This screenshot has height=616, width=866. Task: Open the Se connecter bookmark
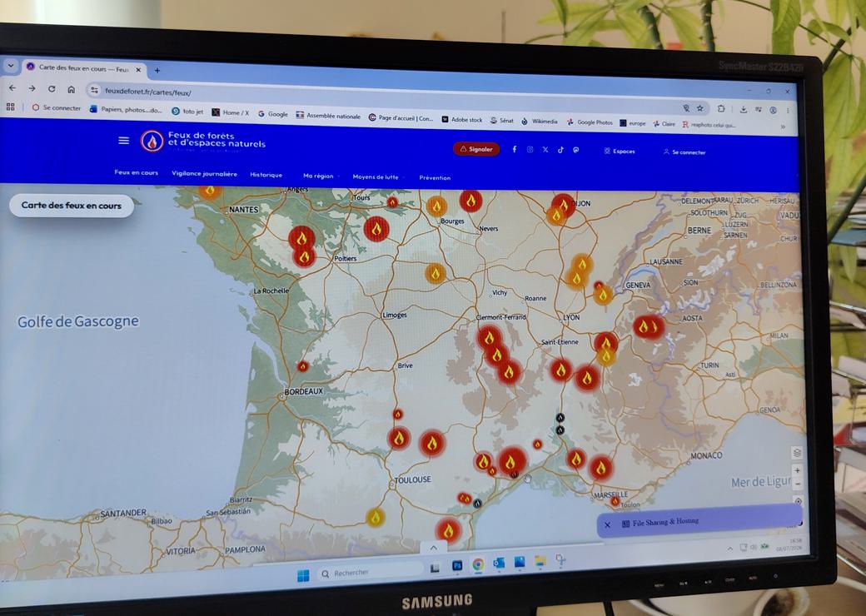click(57, 107)
